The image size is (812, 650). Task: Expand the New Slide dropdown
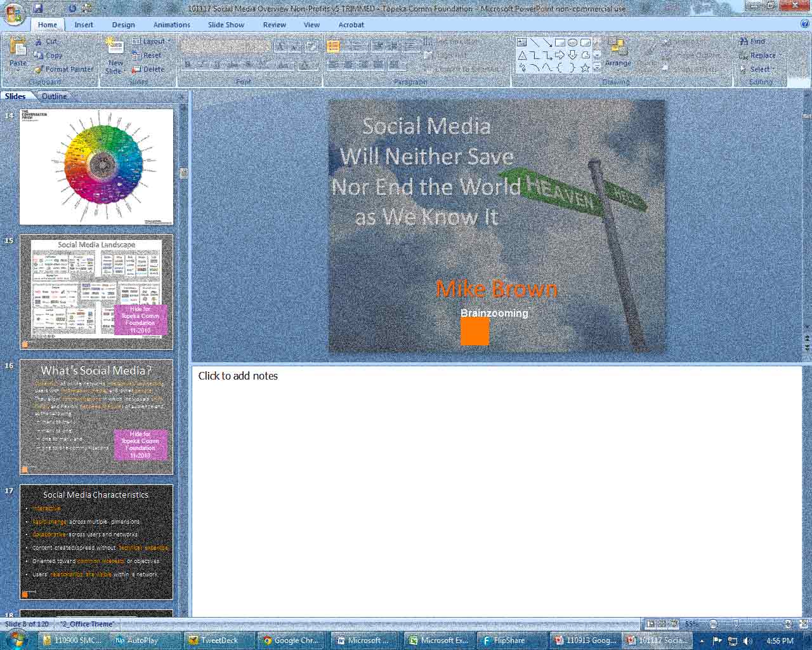[115, 67]
